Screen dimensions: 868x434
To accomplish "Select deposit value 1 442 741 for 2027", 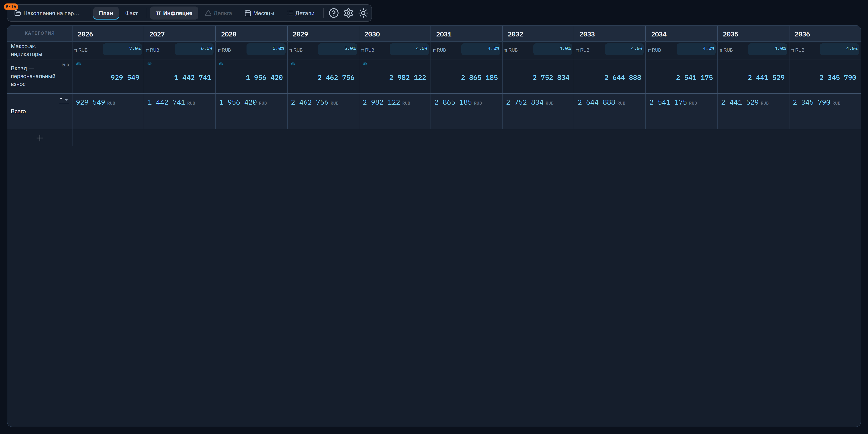I will [192, 77].
